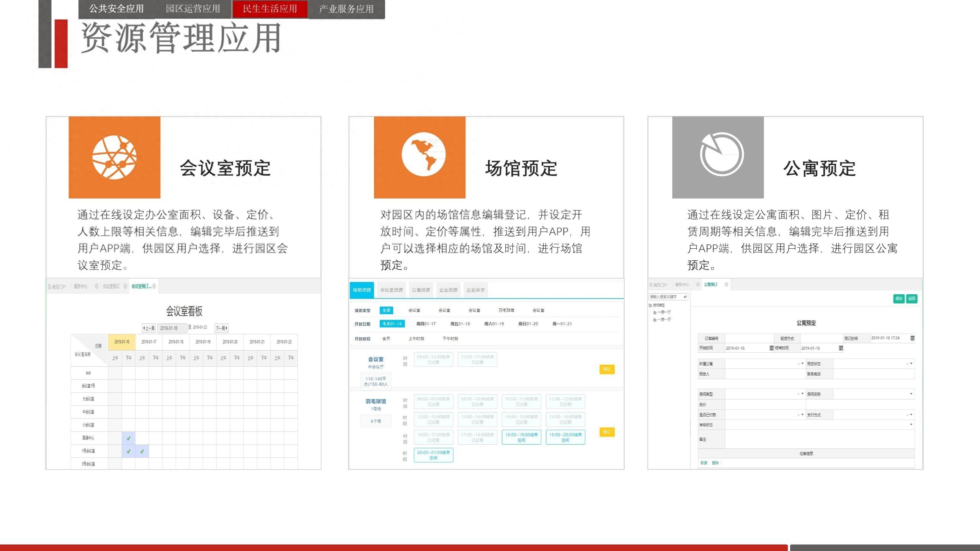980x551 pixels.
Task: Open the calendar icon beside 预订时间 field
Action: point(912,338)
